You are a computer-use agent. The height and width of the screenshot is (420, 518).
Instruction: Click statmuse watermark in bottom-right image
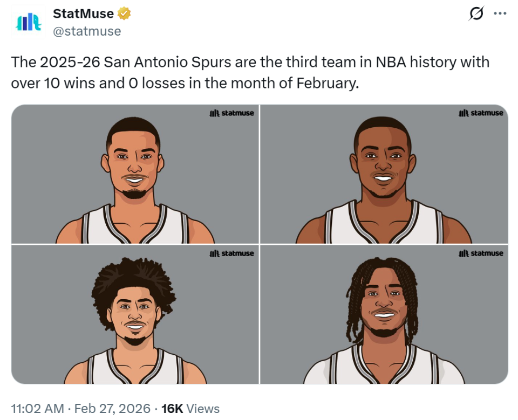(481, 253)
